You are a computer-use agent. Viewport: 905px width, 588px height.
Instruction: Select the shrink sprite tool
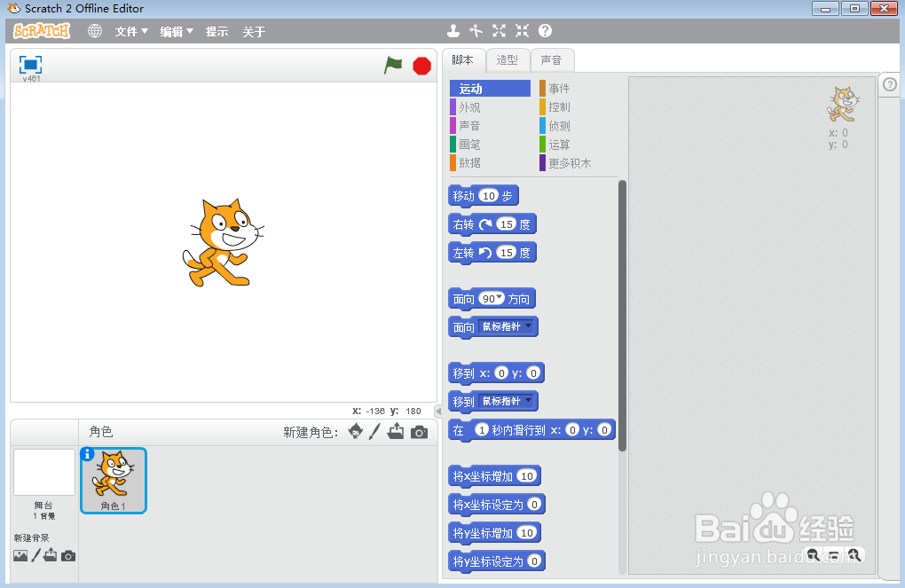tap(522, 29)
